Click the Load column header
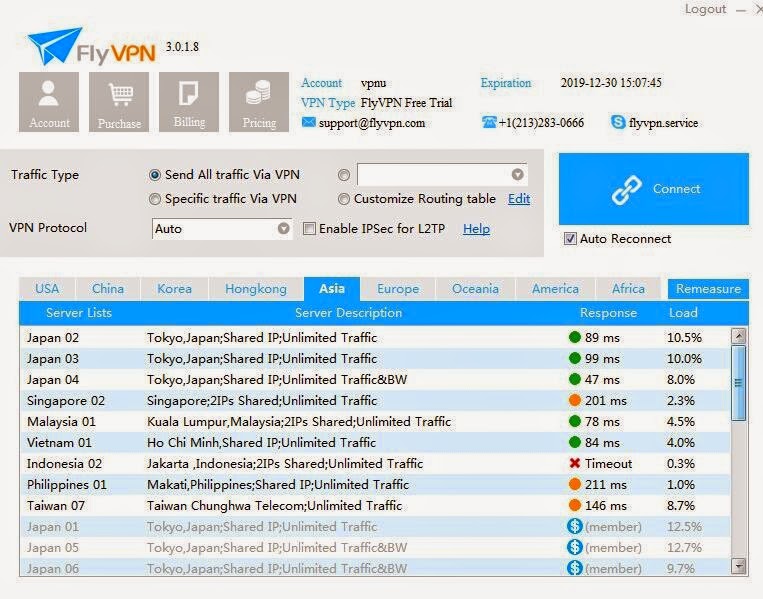The image size is (763, 599). click(x=683, y=313)
